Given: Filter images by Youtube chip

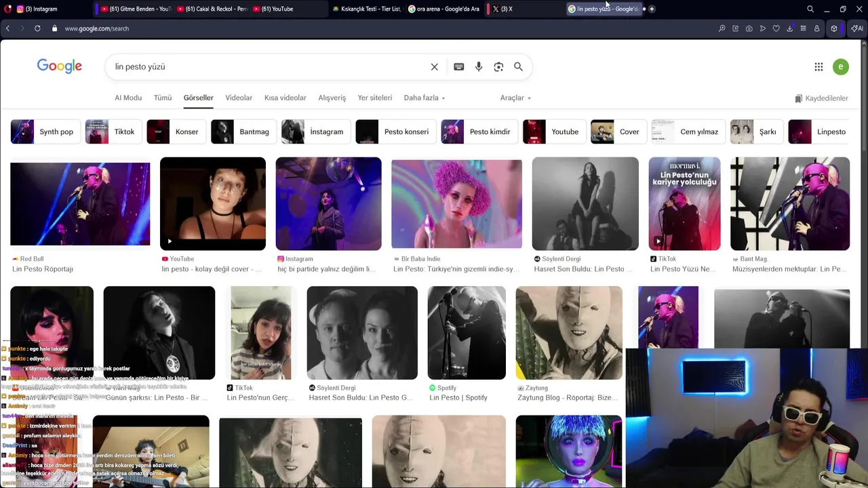Looking at the screenshot, I should pyautogui.click(x=554, y=131).
